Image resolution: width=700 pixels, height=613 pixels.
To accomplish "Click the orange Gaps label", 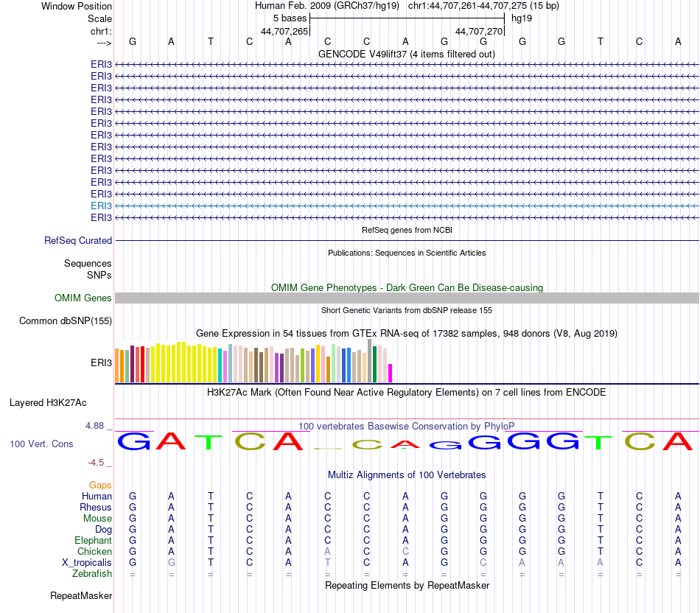I will pos(100,486).
